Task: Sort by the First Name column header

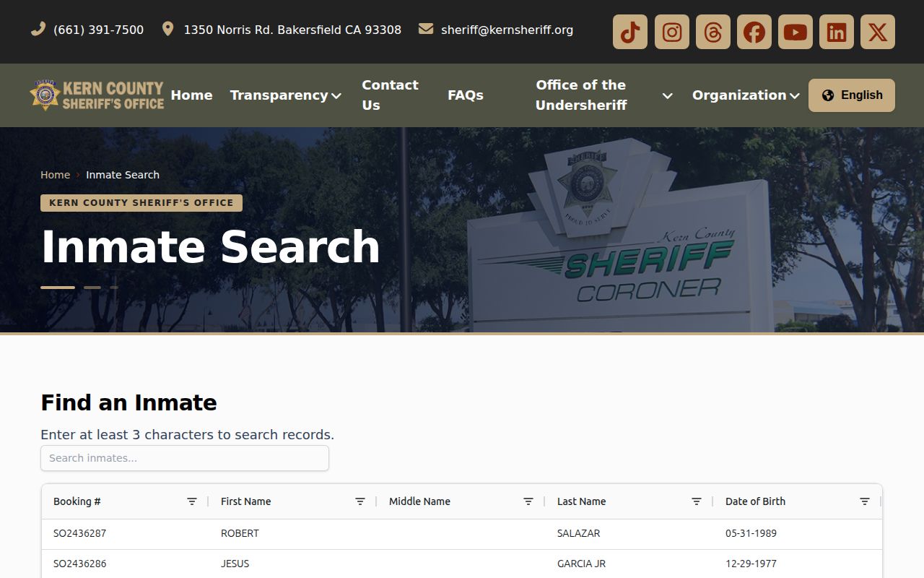Action: [246, 501]
